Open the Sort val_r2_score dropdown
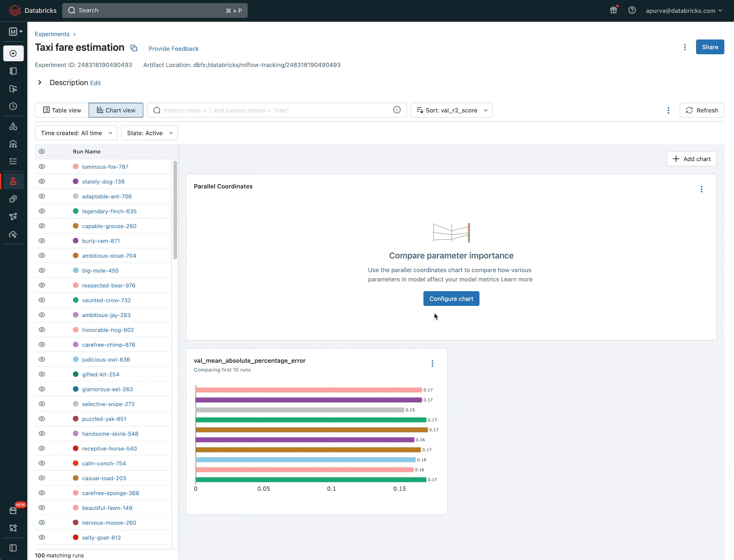Image resolution: width=734 pixels, height=560 pixels. [x=452, y=110]
